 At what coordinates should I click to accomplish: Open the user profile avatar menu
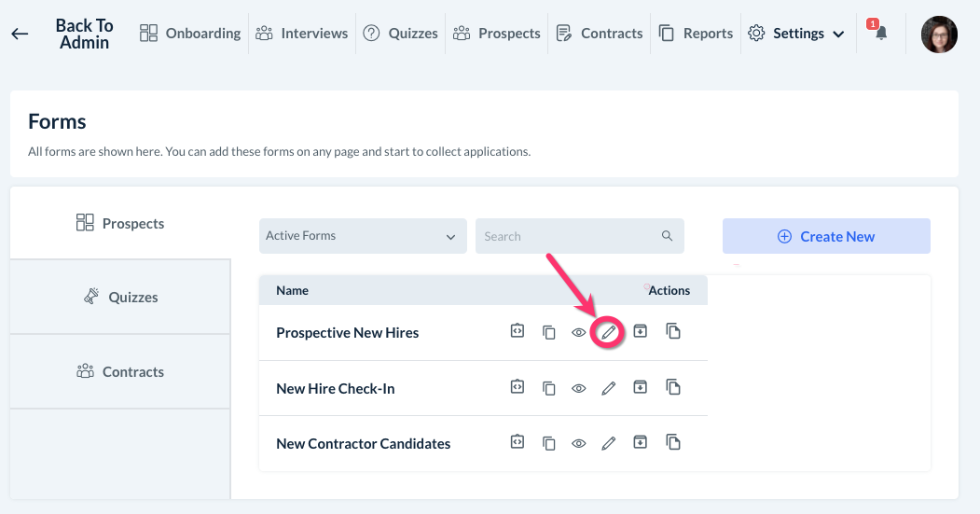click(x=939, y=35)
